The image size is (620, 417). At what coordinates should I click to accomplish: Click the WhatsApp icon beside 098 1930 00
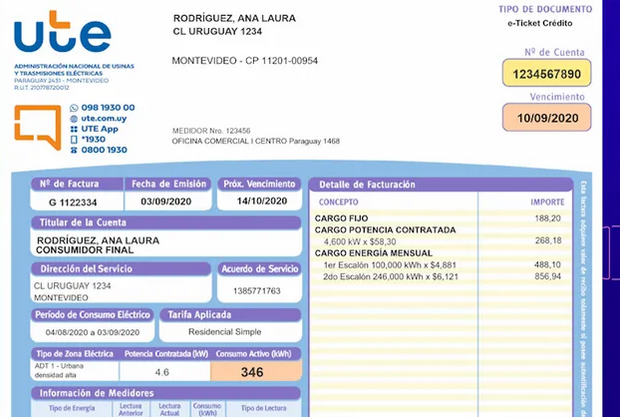74,107
